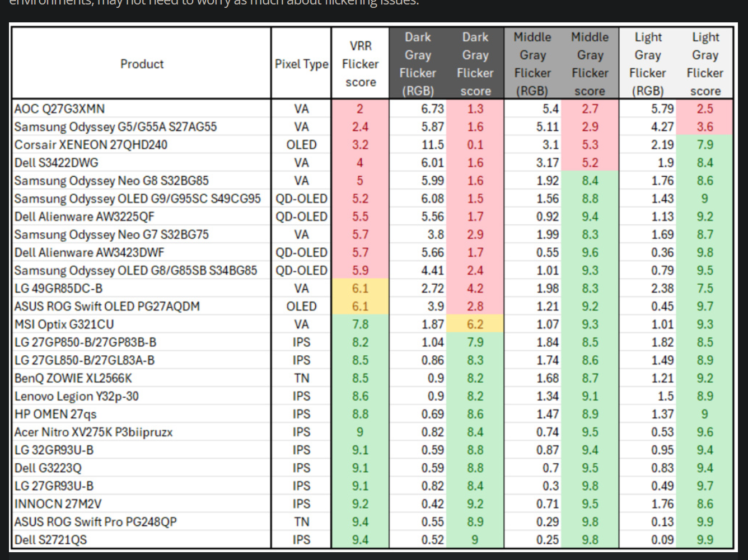Click dark gray score '9.2' for INNOCN 27M2V

click(x=475, y=503)
